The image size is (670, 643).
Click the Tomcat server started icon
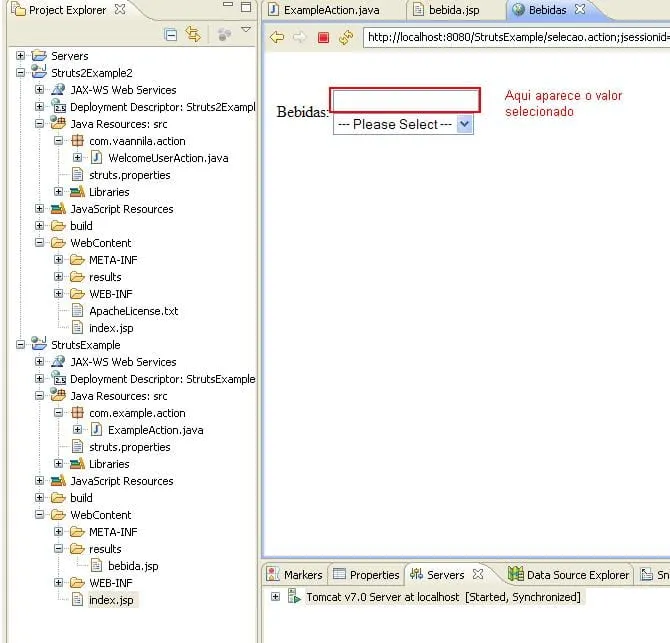(x=294, y=596)
